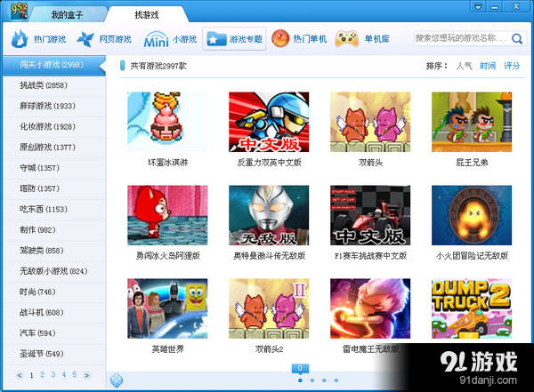Switch to 找游戏 tab
The image size is (534, 392).
pos(147,14)
